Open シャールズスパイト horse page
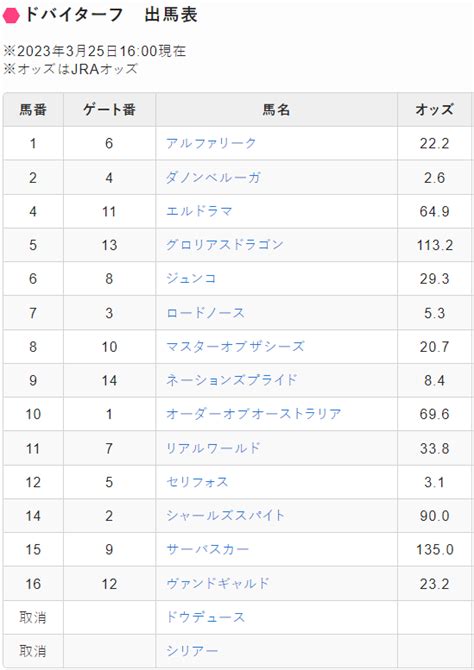474x670 pixels. pyautogui.click(x=225, y=516)
